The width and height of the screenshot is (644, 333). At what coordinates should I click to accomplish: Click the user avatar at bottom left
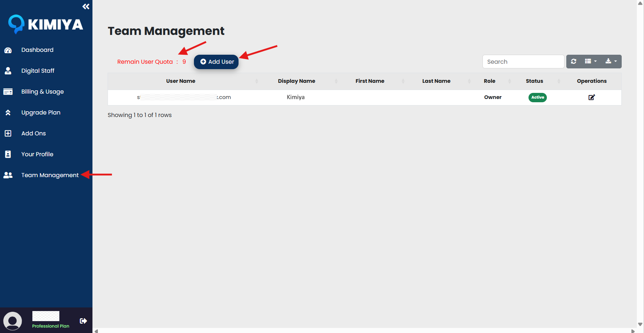pyautogui.click(x=13, y=321)
